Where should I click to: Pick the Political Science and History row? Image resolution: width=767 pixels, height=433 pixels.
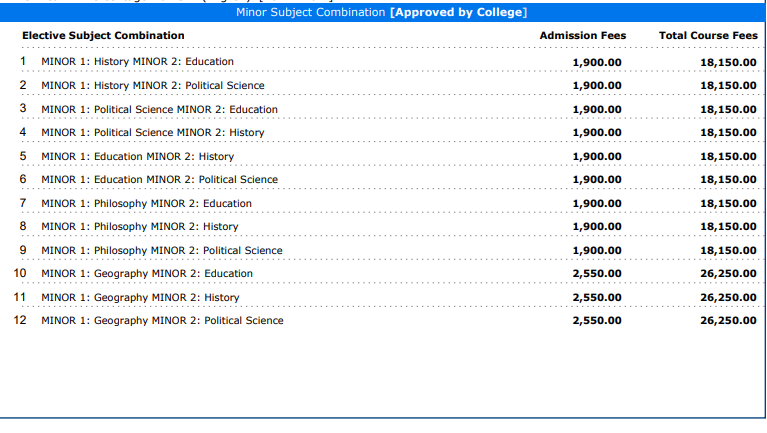click(x=152, y=133)
